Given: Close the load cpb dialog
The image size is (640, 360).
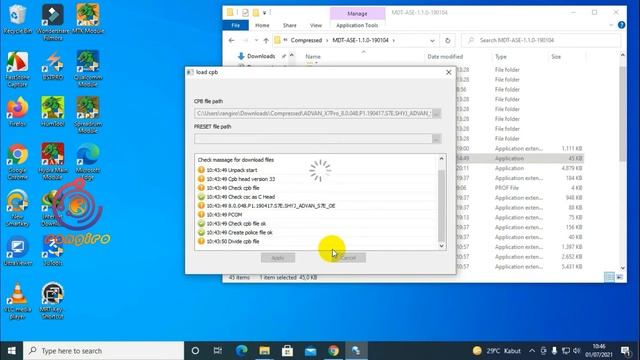Looking at the screenshot, I should [x=449, y=72].
